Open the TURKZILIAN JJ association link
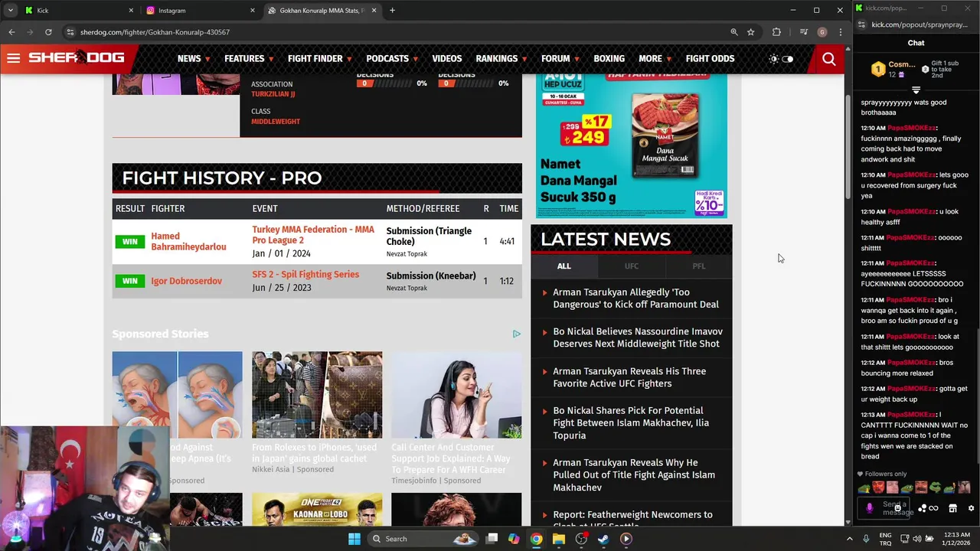This screenshot has width=980, height=551. click(x=273, y=94)
